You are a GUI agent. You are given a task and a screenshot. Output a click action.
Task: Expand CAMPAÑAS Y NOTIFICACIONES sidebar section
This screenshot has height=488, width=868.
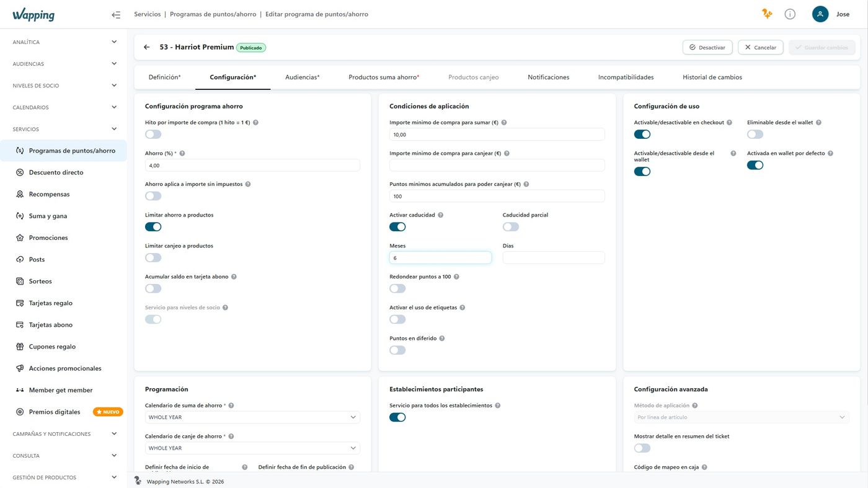tap(64, 434)
